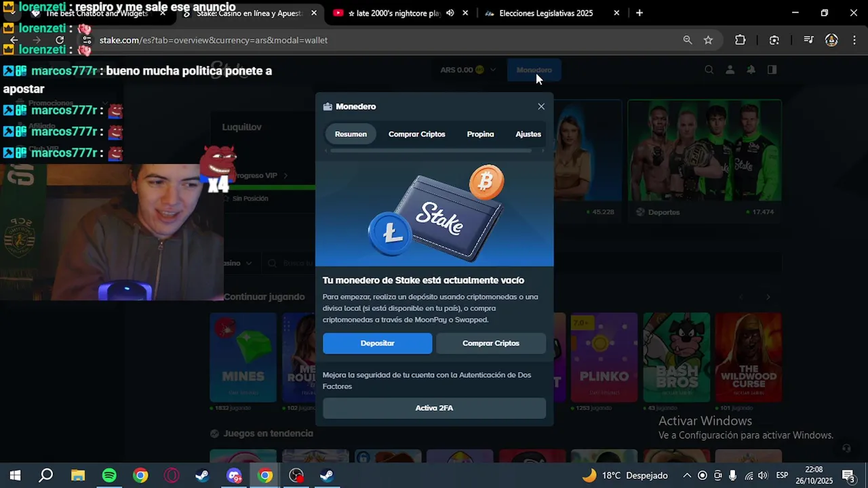Screen dimensions: 868x488
Task: Expand the Casino dropdown beside search
Action: (x=239, y=263)
